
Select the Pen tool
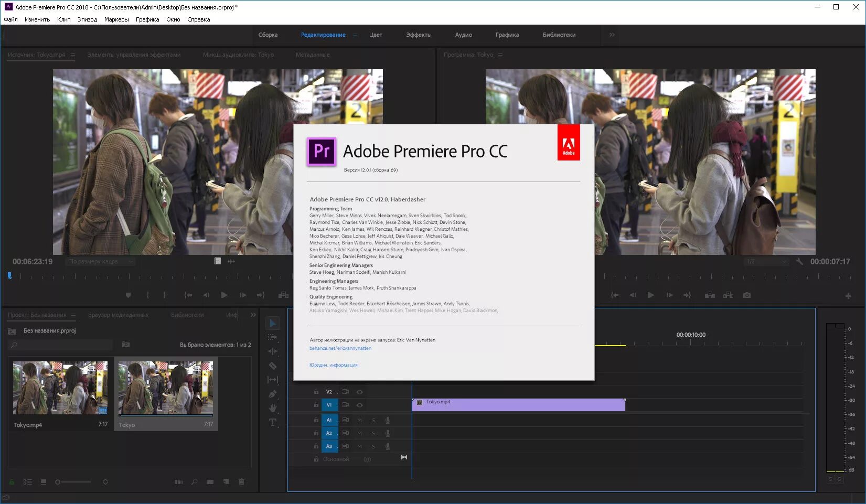point(273,394)
